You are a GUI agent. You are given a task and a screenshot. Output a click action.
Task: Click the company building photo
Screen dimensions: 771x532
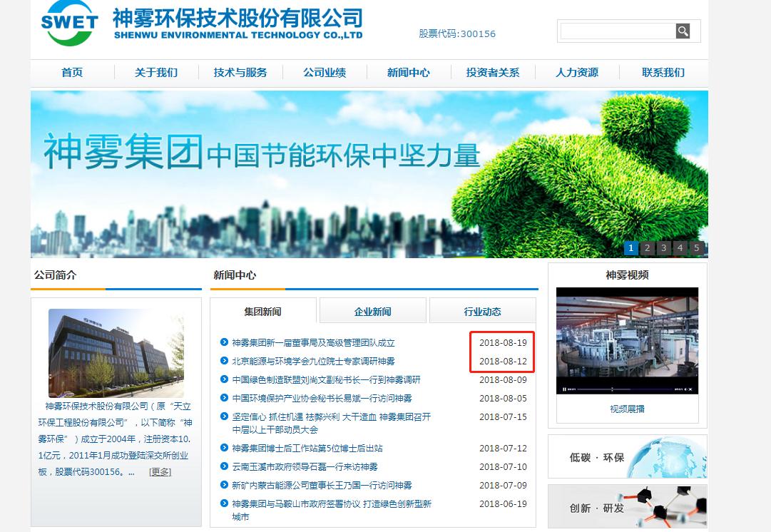pyautogui.click(x=116, y=353)
